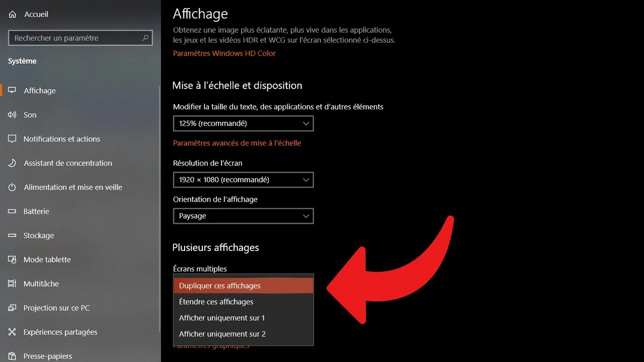Click the Notifications et actions icon

pyautogui.click(x=12, y=139)
